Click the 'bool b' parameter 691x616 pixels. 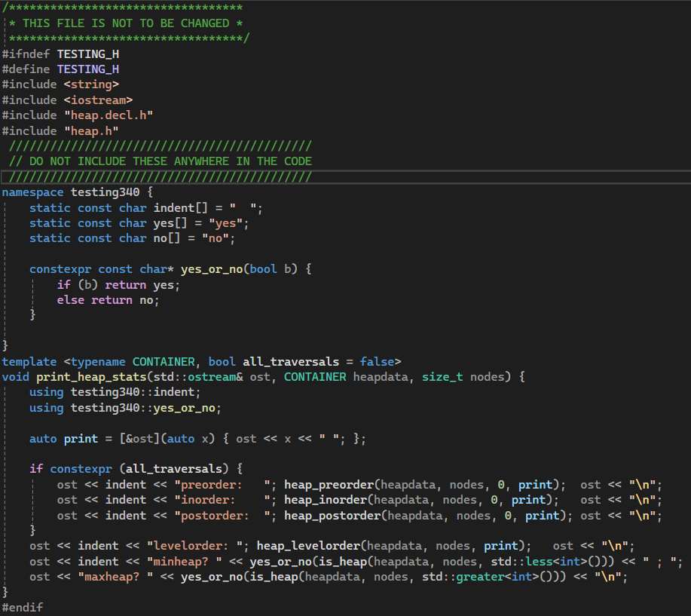pyautogui.click(x=270, y=269)
